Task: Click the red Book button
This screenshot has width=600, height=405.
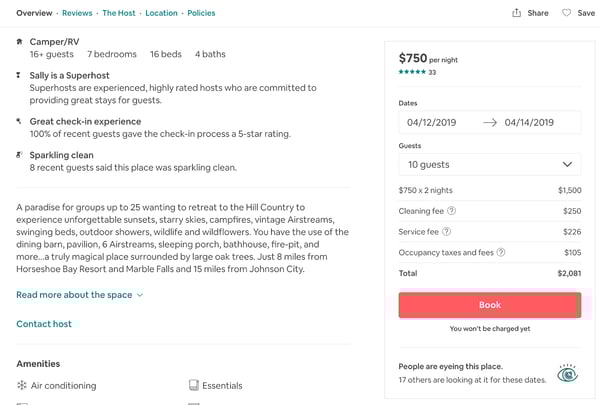Action: point(490,305)
